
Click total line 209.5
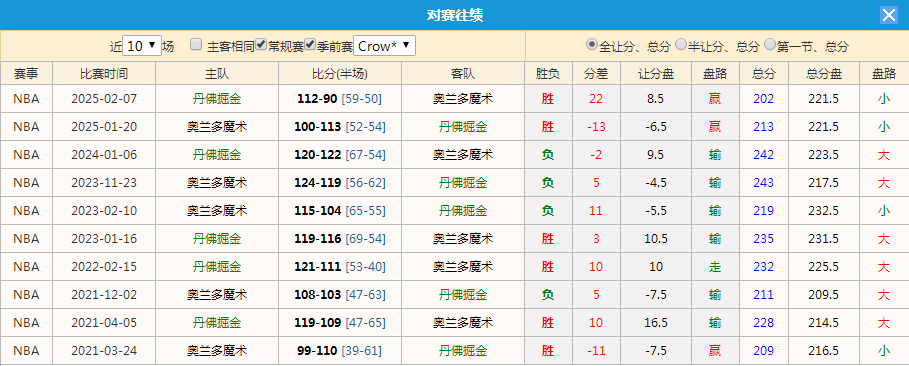coord(824,295)
